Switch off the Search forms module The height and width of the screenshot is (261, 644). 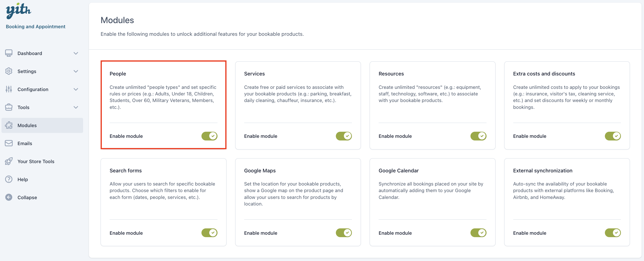(209, 233)
